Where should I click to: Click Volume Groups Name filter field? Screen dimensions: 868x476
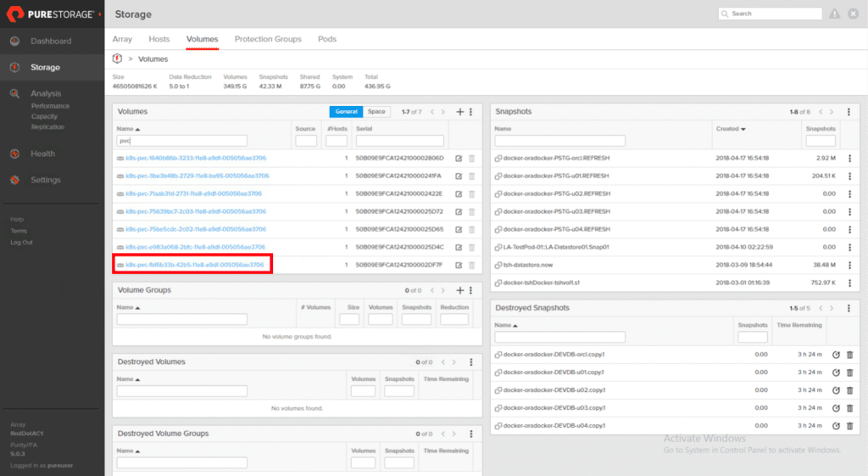[x=182, y=319]
